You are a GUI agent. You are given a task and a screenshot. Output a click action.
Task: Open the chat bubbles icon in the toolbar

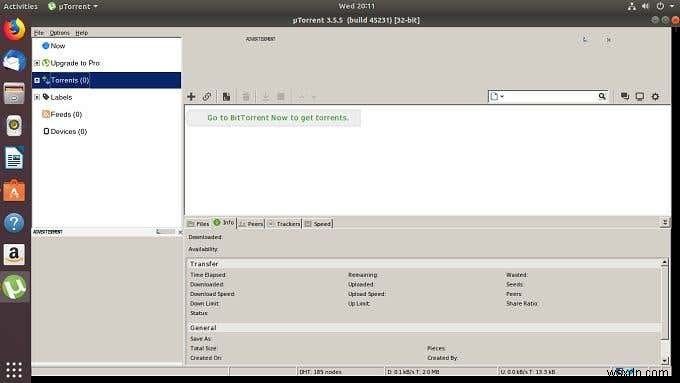(624, 96)
